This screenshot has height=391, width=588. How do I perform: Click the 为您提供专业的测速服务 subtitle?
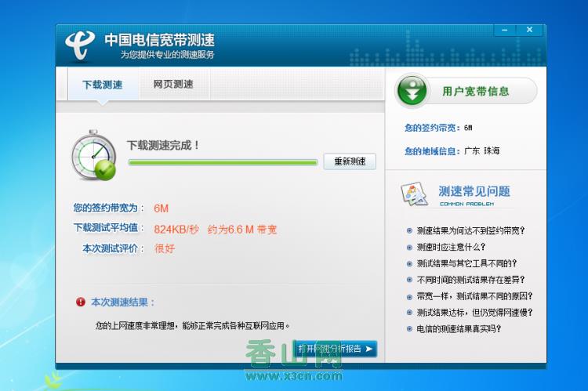coord(167,55)
